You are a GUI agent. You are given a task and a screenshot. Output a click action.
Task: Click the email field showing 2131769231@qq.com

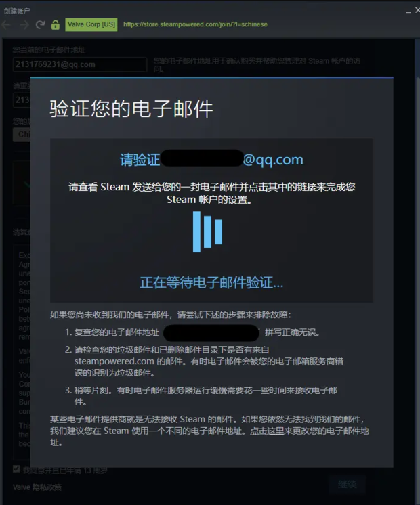click(x=80, y=64)
